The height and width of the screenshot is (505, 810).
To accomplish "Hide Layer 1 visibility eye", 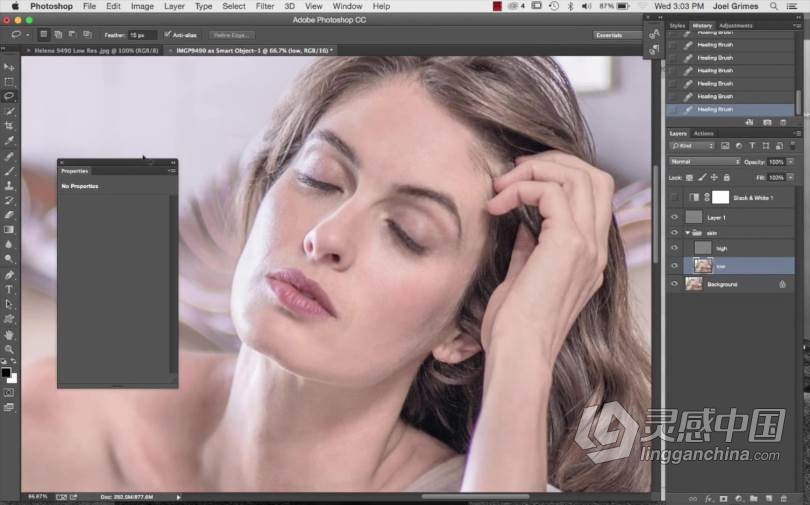I will pos(674,217).
